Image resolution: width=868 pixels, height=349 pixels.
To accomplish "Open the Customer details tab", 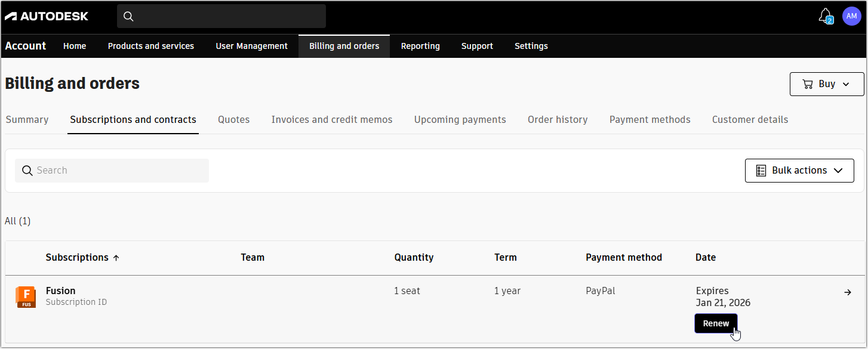I will [750, 119].
